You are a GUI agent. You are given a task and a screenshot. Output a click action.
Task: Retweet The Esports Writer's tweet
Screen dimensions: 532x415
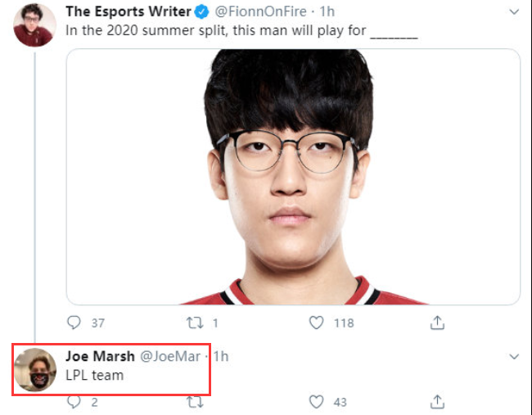(195, 323)
